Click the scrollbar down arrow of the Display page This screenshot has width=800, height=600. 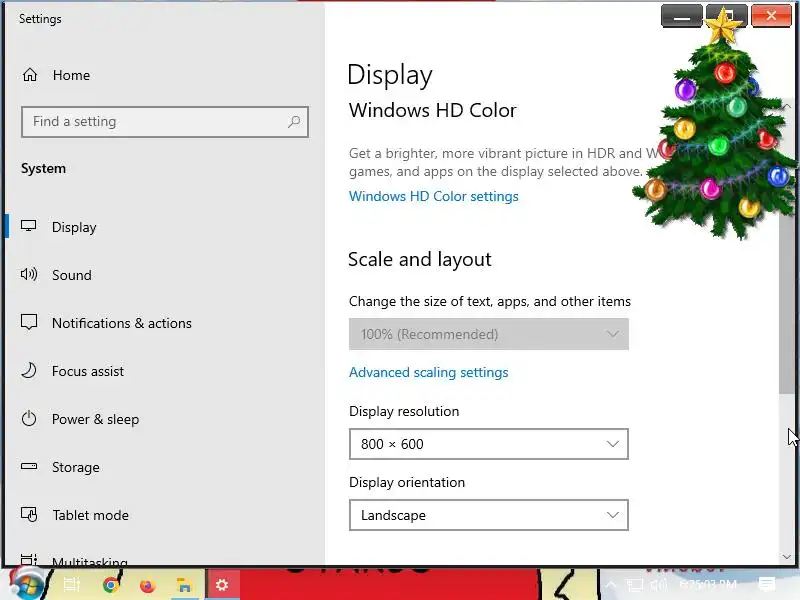[786, 557]
